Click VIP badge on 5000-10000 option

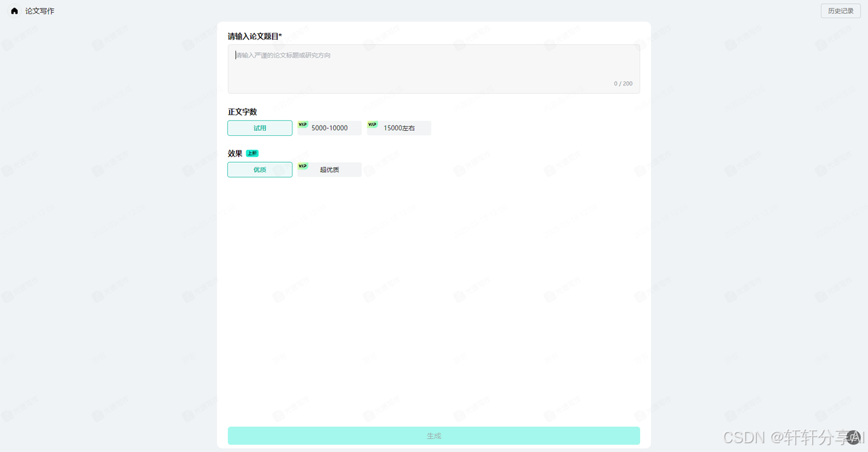pos(302,124)
